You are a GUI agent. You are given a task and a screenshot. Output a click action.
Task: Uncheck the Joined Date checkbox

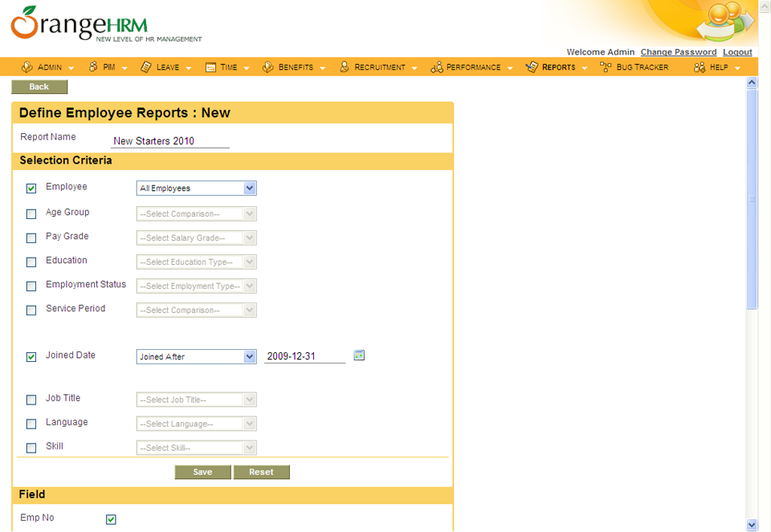coord(31,356)
